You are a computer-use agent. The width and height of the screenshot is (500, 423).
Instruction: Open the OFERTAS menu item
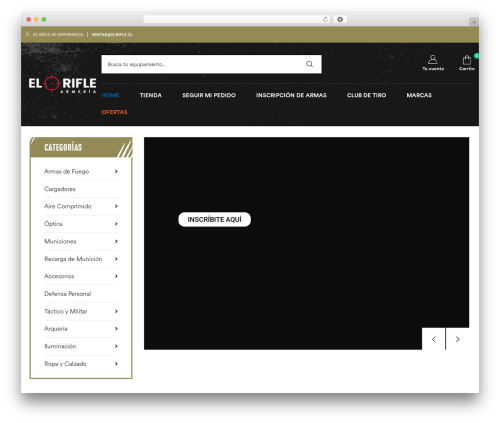pos(114,112)
